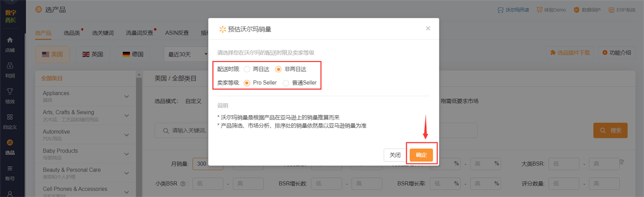Click the 自定义 selection mode text
This screenshot has width=644, height=197.
pyautogui.click(x=193, y=101)
